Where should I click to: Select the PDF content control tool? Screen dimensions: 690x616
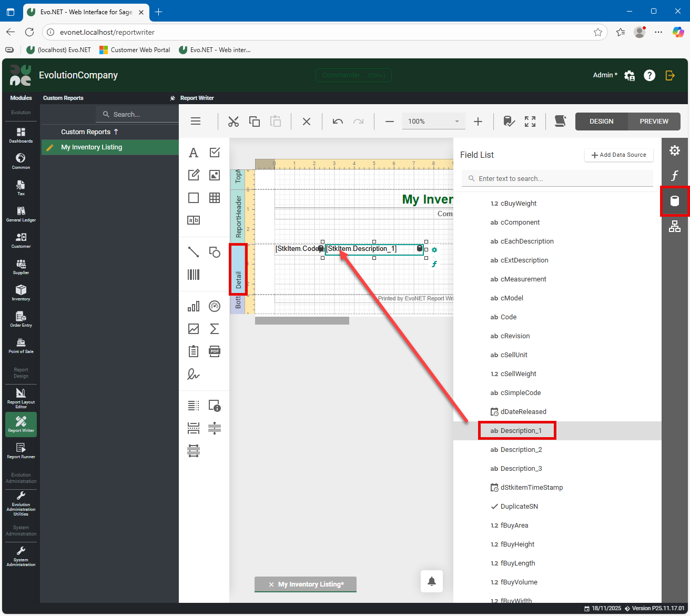[215, 351]
